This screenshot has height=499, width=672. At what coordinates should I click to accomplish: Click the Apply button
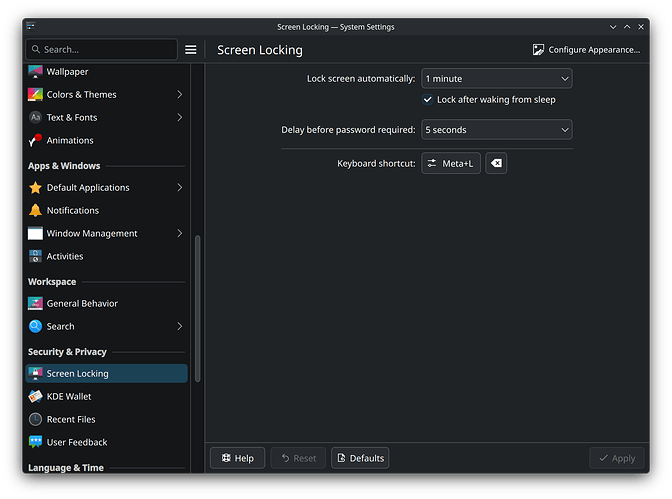617,458
